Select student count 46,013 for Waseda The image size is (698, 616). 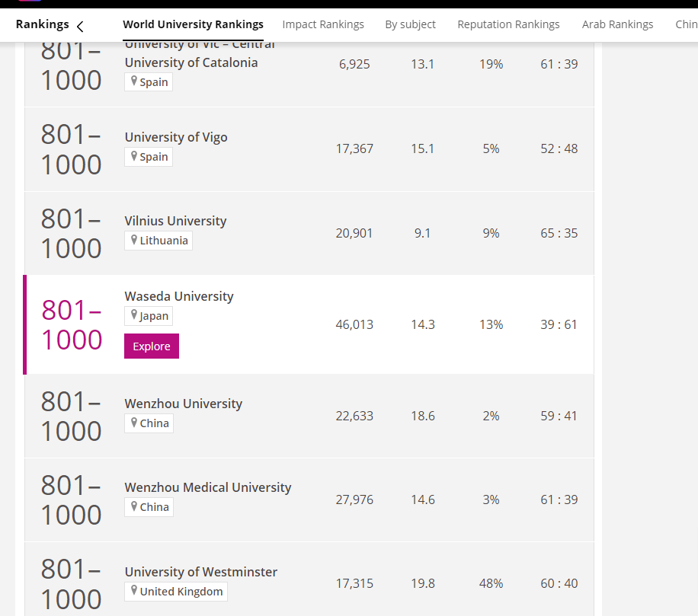point(354,324)
